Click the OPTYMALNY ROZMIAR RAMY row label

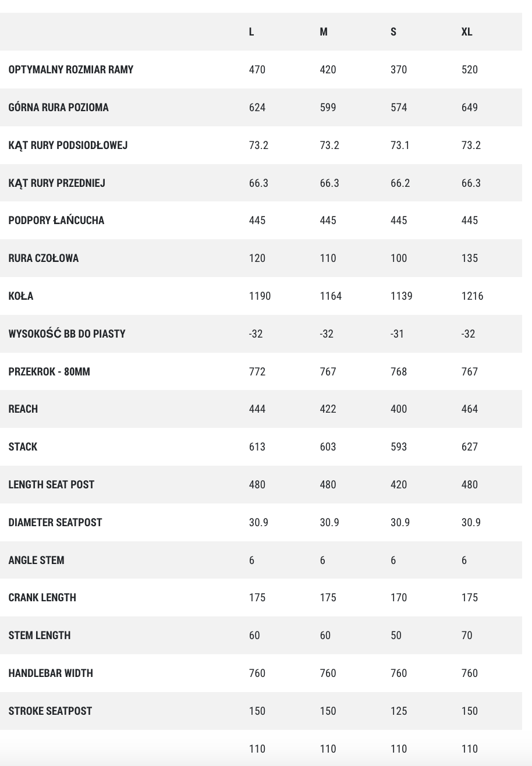tap(71, 70)
